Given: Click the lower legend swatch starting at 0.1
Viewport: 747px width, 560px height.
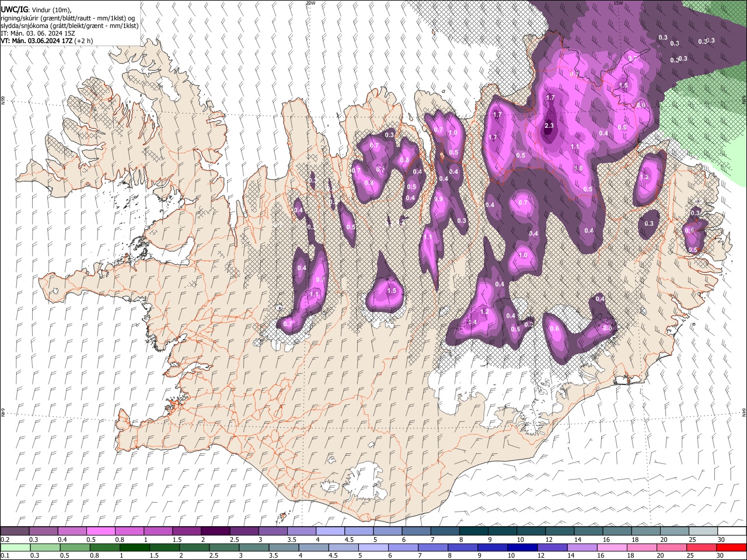Looking at the screenshot, I should pos(15,547).
